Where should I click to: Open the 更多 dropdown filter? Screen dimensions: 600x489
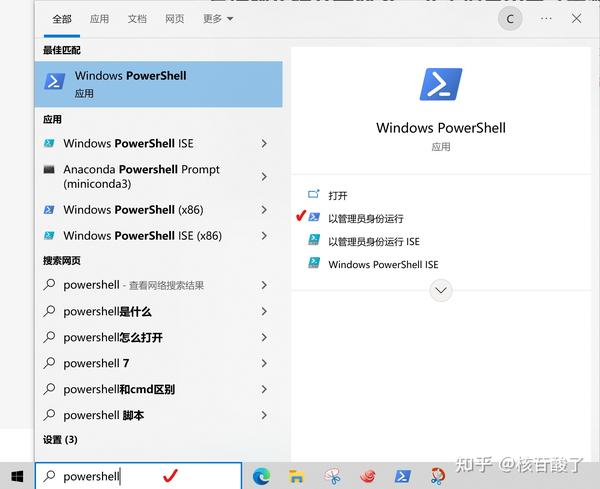tap(218, 19)
